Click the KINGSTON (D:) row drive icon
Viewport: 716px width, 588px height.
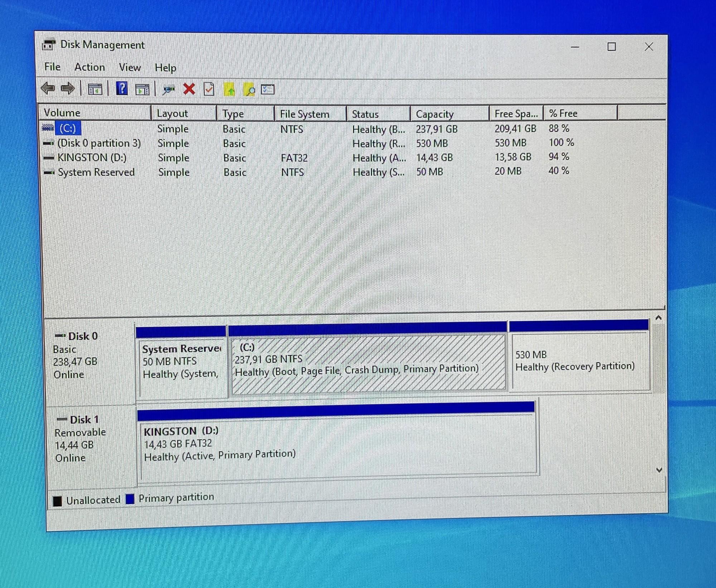49,157
